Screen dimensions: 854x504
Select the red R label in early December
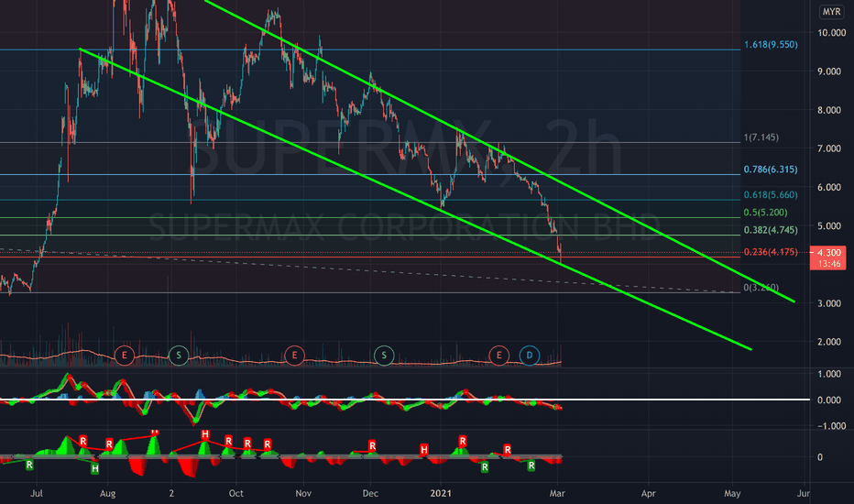(372, 445)
